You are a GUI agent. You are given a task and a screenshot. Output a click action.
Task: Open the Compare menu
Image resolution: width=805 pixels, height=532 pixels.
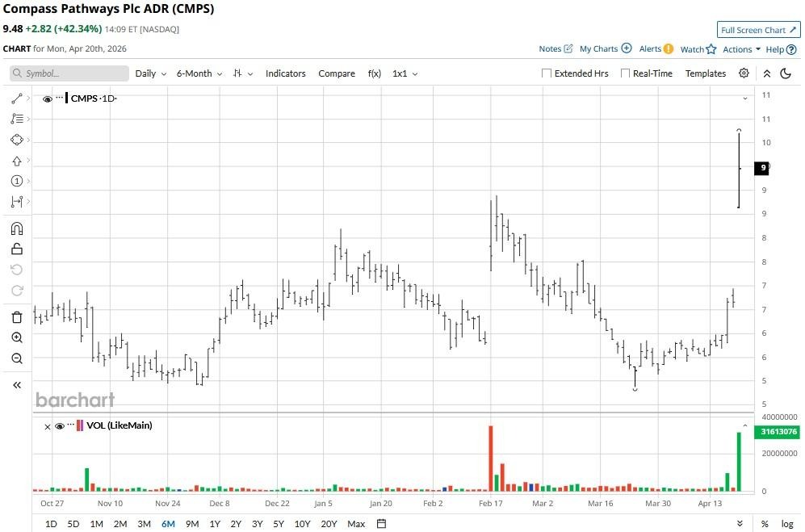click(x=337, y=73)
